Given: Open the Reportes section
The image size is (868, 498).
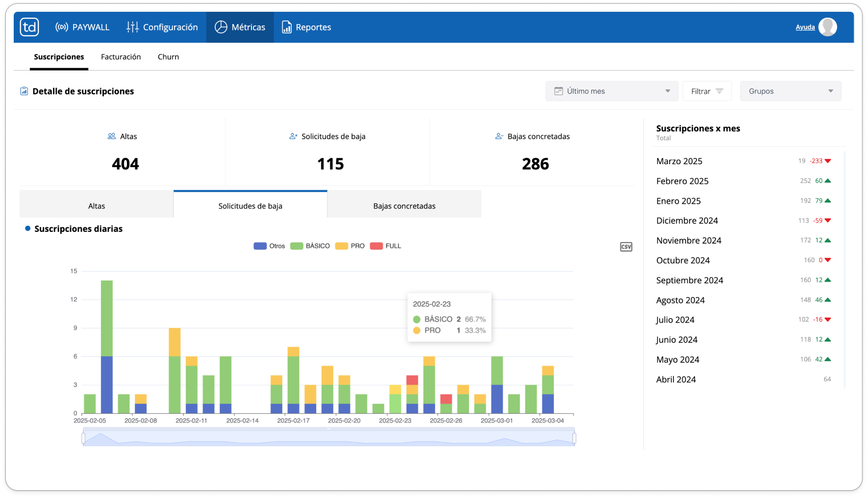Looking at the screenshot, I should pos(306,27).
